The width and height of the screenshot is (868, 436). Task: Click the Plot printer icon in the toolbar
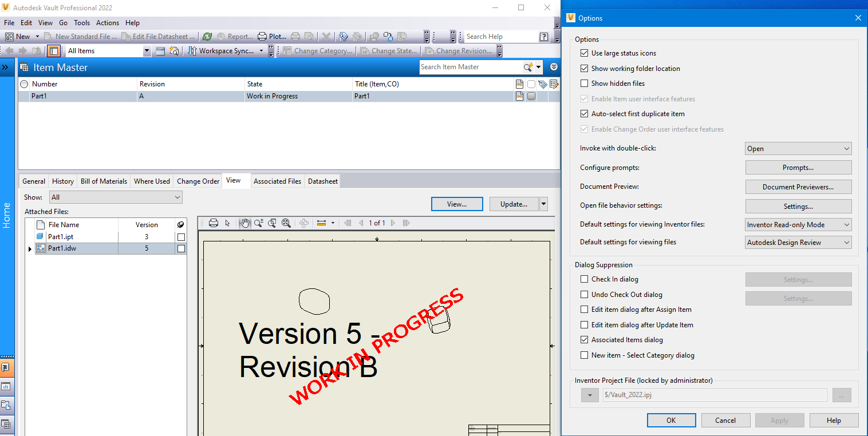point(262,37)
